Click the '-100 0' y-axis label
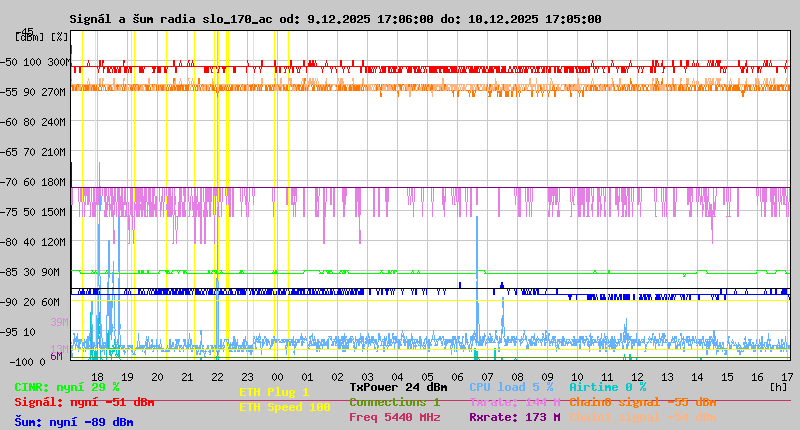 (x=28, y=362)
